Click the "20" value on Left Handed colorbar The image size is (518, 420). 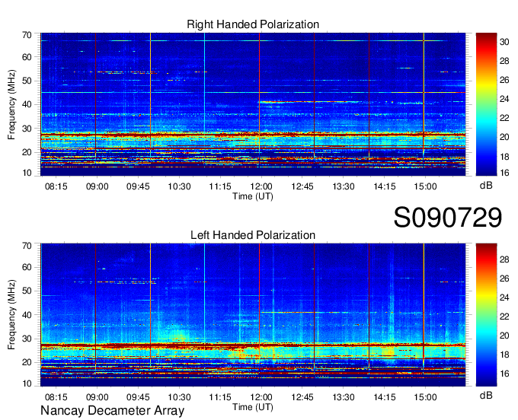[x=504, y=336]
